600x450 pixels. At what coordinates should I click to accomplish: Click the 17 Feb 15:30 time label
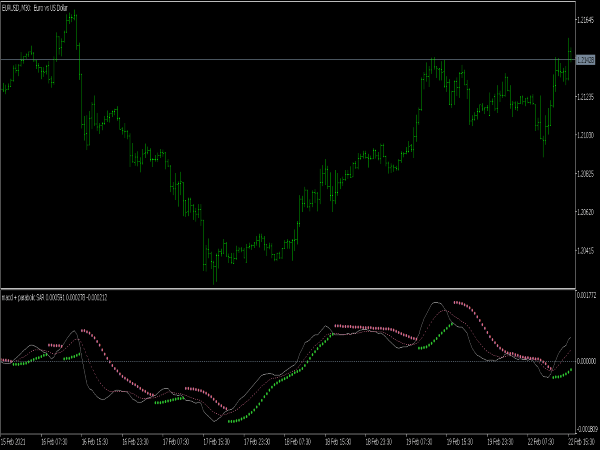[216, 442]
